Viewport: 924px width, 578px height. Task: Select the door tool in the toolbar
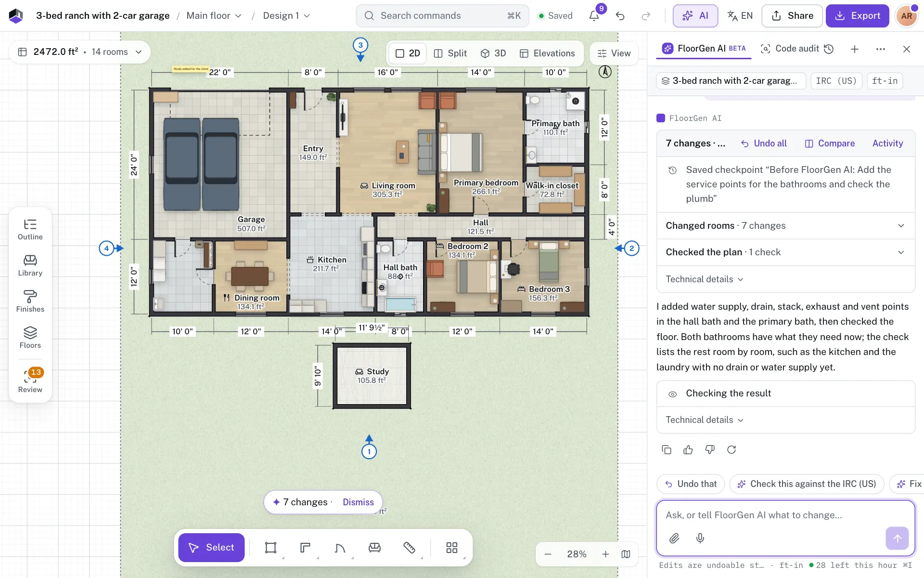click(x=340, y=548)
